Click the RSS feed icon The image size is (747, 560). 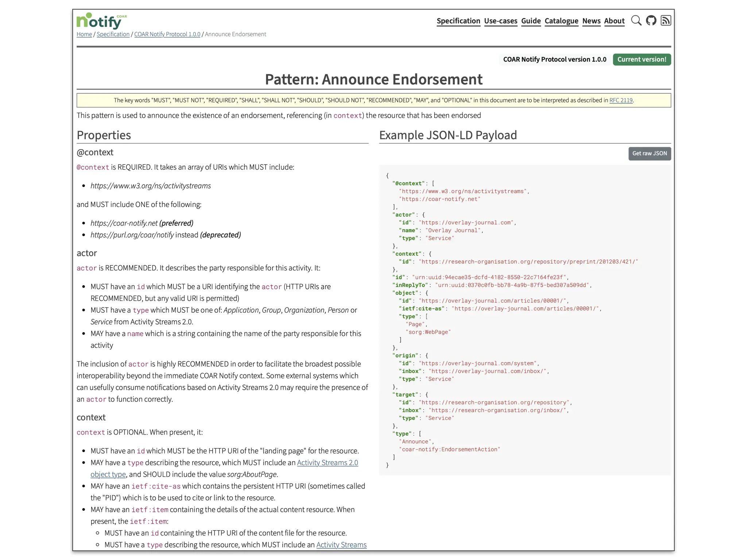tap(666, 20)
